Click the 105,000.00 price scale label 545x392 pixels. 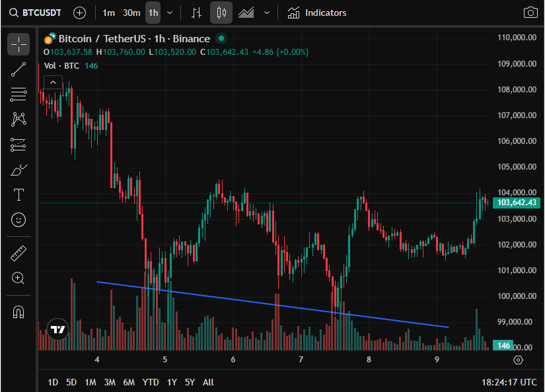[x=517, y=167]
